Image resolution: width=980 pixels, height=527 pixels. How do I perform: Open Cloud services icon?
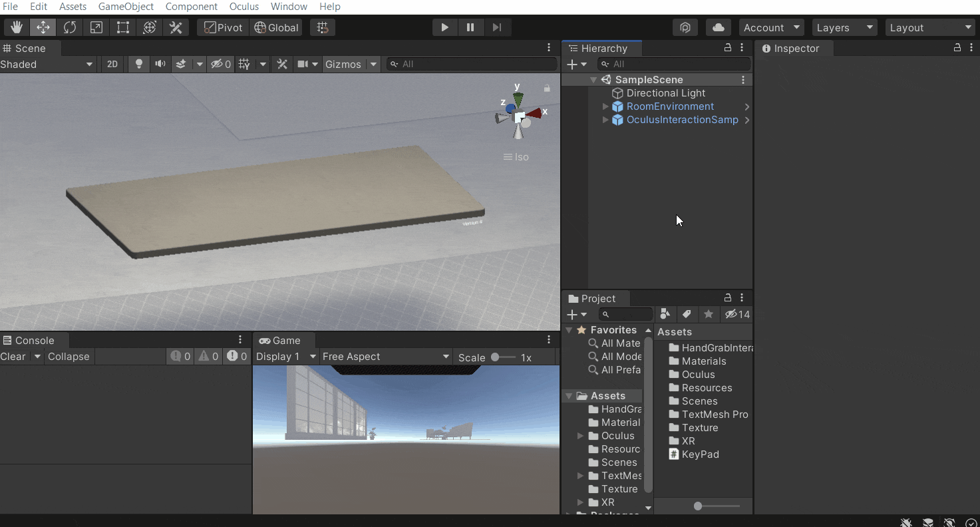(719, 27)
